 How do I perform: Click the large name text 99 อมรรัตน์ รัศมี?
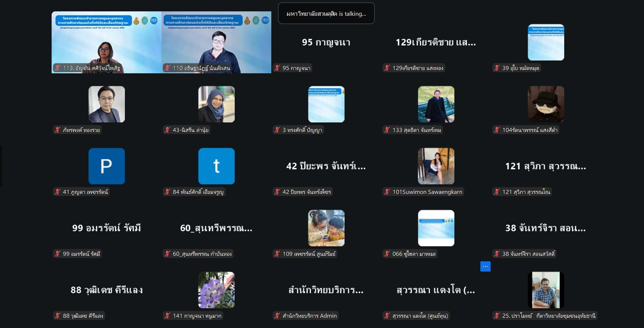click(107, 228)
